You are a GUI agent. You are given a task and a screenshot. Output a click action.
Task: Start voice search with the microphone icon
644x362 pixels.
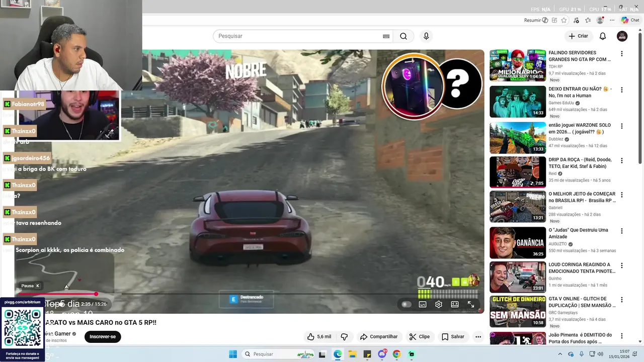click(x=426, y=36)
